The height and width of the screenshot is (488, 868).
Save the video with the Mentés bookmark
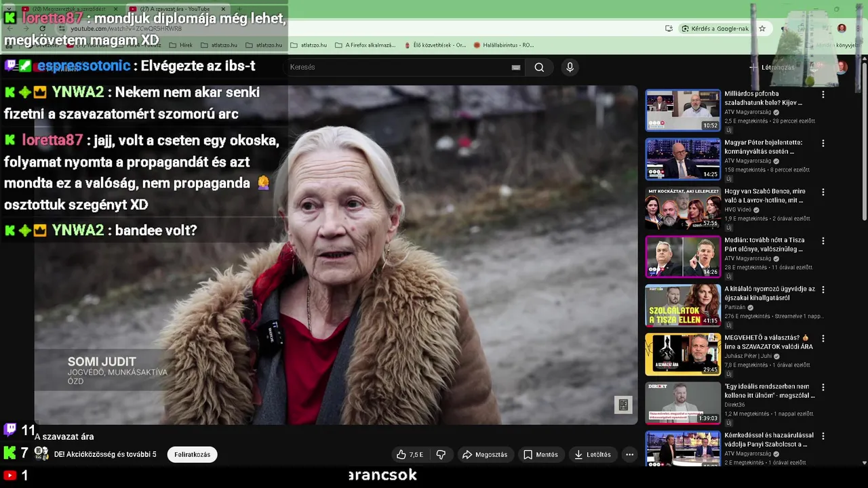(540, 455)
